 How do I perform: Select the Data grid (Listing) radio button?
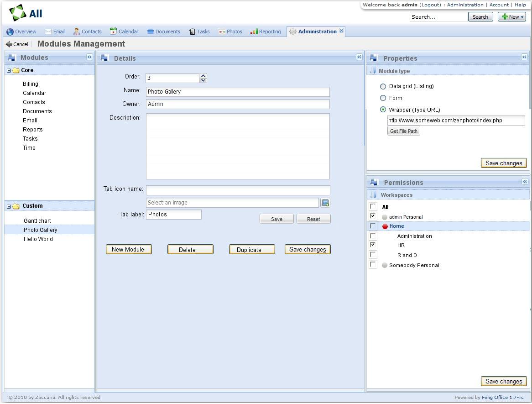coord(383,86)
